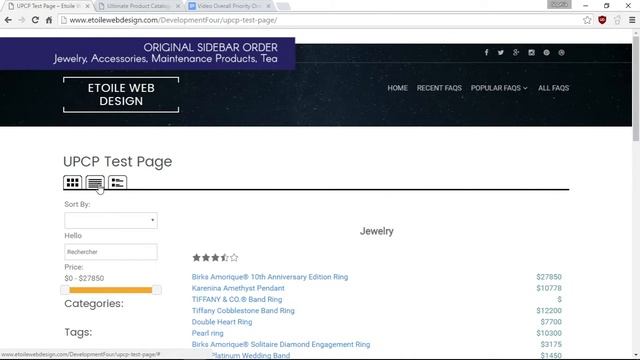
Task: Expand the POPULAR FAQS menu
Action: click(x=499, y=88)
